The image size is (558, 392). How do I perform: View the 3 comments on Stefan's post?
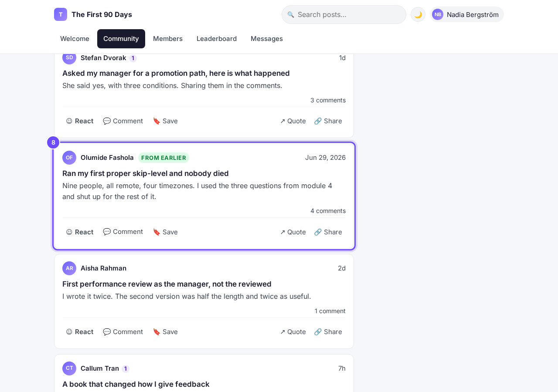tap(328, 100)
